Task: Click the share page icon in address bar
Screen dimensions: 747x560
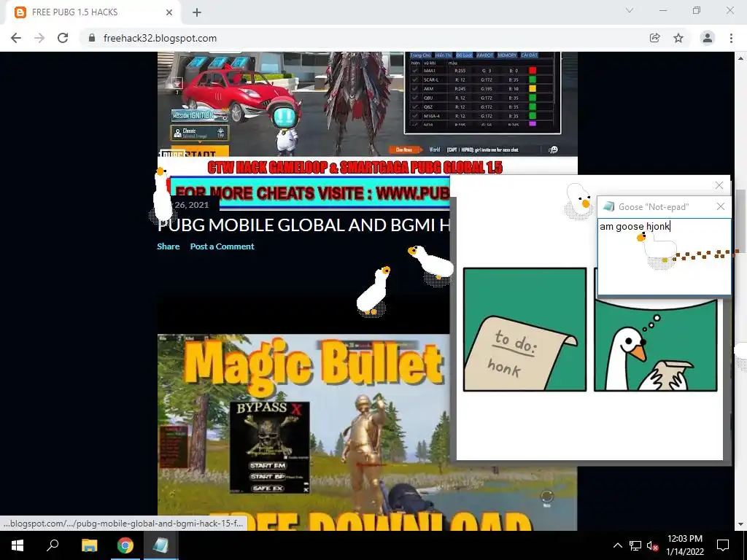Action: (x=654, y=38)
